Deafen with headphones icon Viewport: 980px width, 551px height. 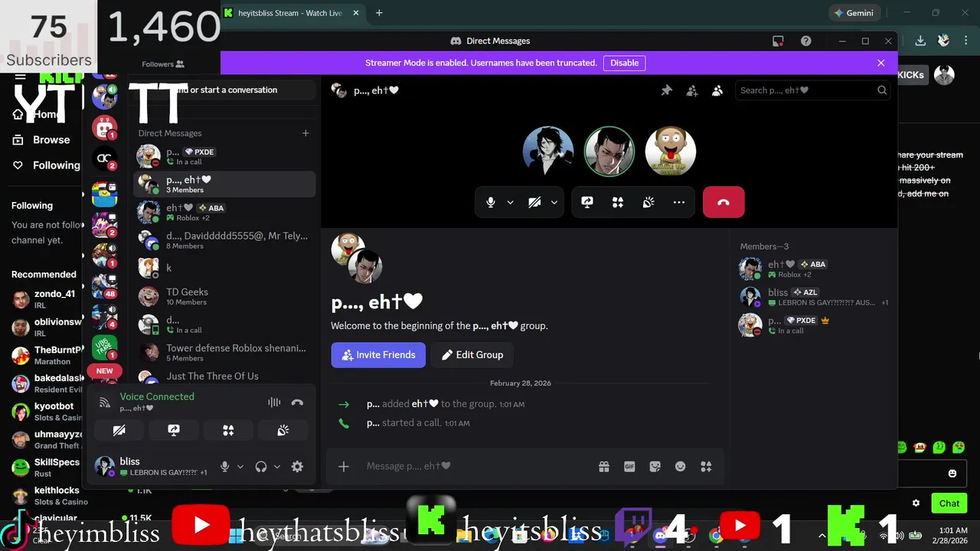click(261, 467)
